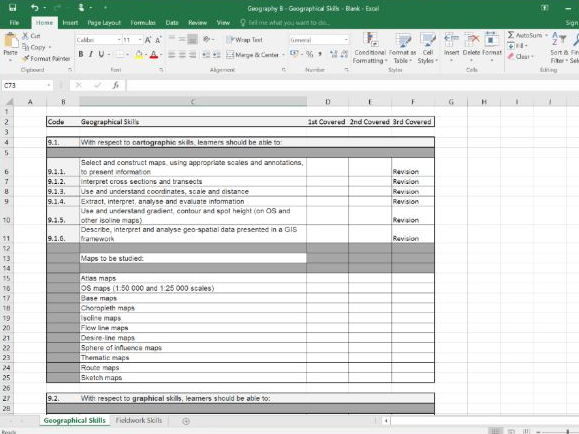Open Format as Table gallery
Viewport: 579px width, 434px height.
click(x=402, y=48)
